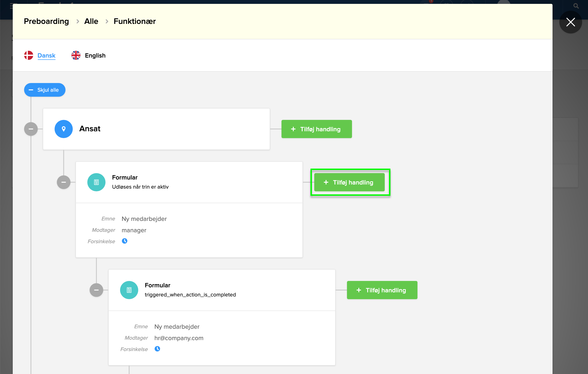Collapse the first Formular action node
This screenshot has width=588, height=374.
[63, 182]
